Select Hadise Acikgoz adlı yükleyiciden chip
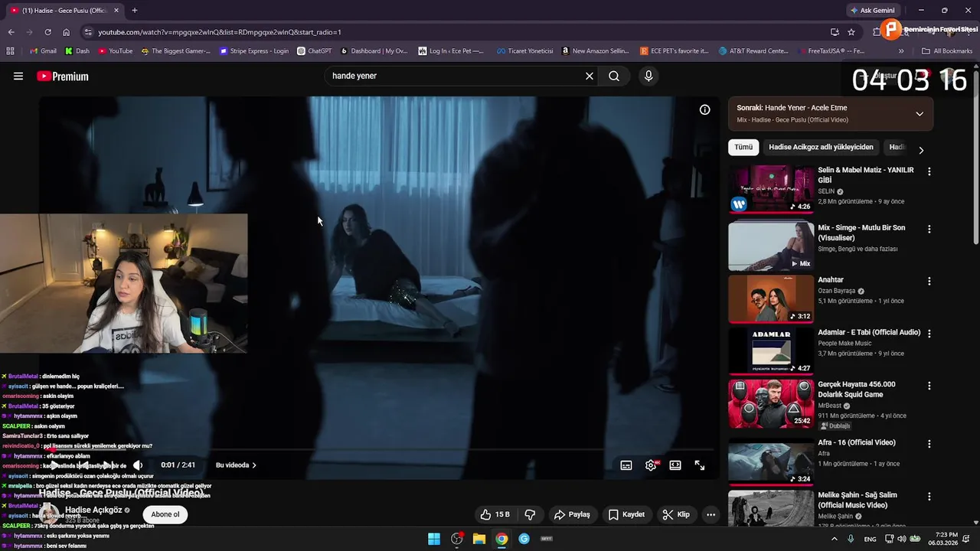Screen dimensions: 980x551 click(x=821, y=147)
